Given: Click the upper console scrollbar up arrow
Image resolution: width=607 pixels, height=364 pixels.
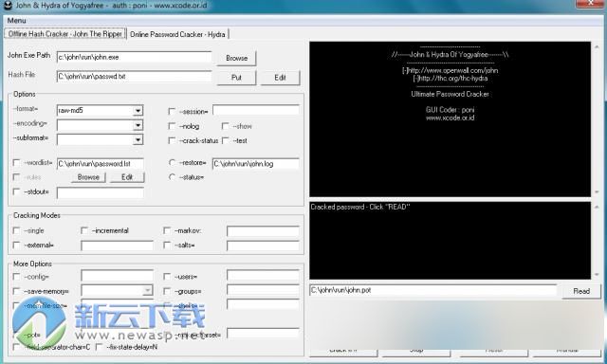Looking at the screenshot, I should [x=597, y=46].
